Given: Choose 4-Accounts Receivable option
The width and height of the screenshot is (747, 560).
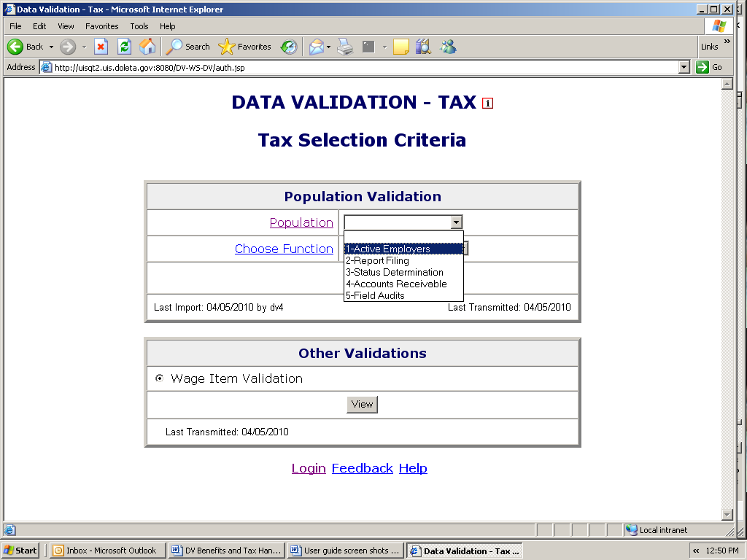Looking at the screenshot, I should (x=403, y=284).
